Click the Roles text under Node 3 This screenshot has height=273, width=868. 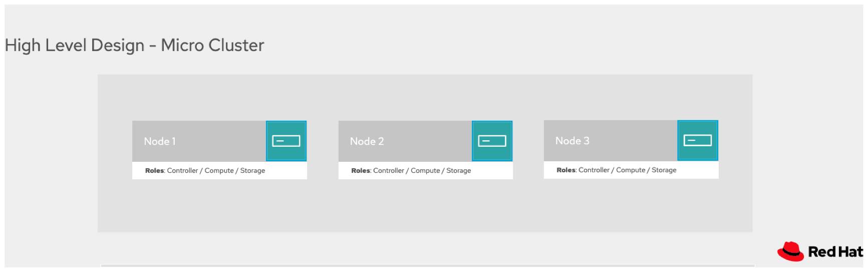[617, 170]
